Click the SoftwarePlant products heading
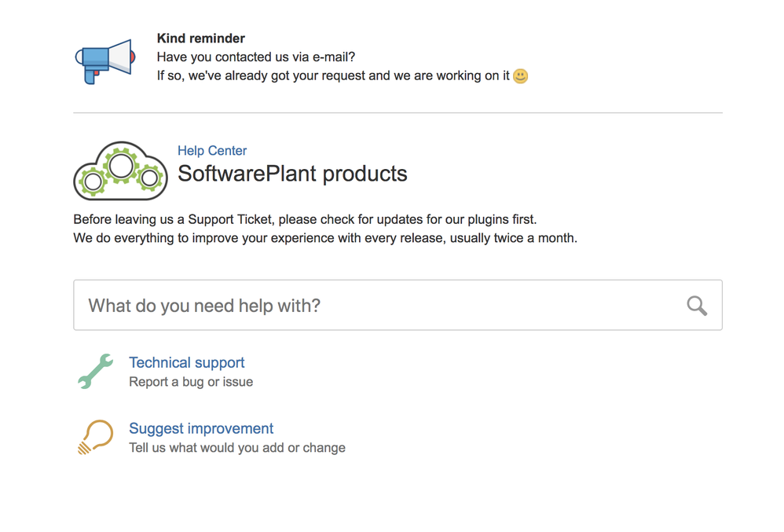This screenshot has height=532, width=784. [x=292, y=174]
